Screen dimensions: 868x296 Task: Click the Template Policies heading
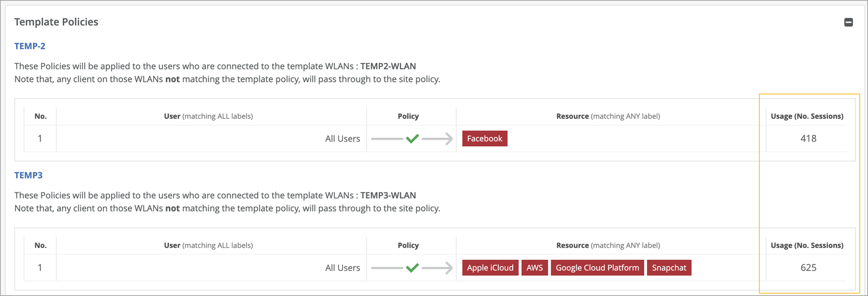56,22
